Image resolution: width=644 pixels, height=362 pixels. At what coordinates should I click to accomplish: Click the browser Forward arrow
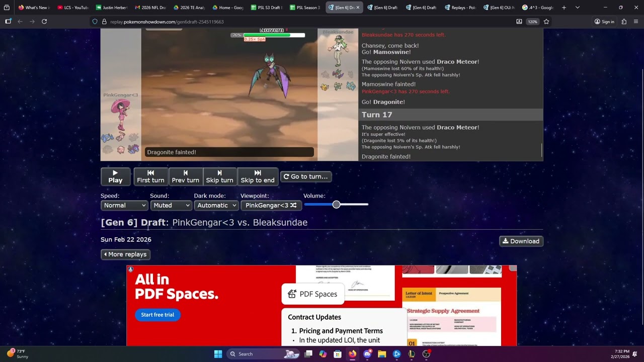pyautogui.click(x=32, y=22)
